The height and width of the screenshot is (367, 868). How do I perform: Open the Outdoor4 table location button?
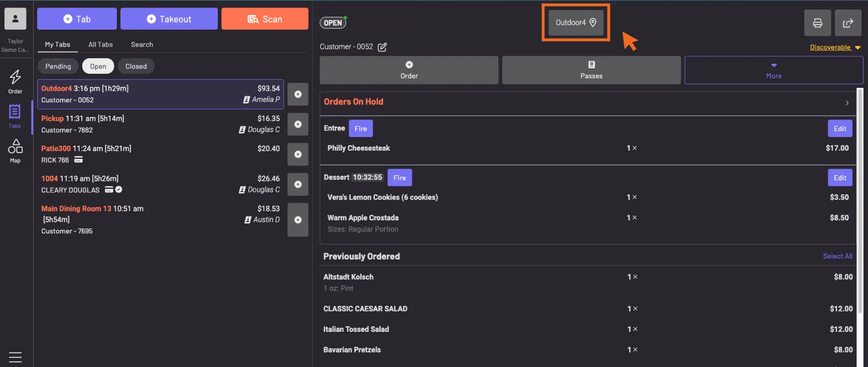(x=575, y=23)
